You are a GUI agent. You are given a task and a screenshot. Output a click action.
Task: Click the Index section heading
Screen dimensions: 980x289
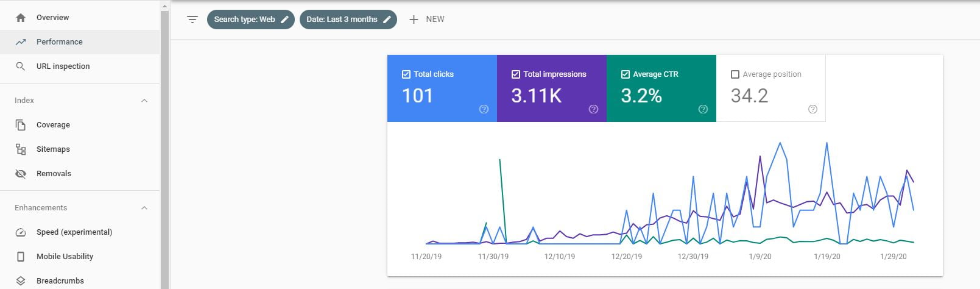point(24,101)
